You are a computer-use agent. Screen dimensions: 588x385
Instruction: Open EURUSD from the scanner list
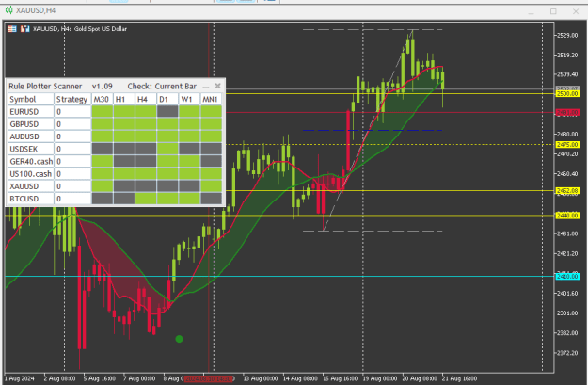point(31,111)
